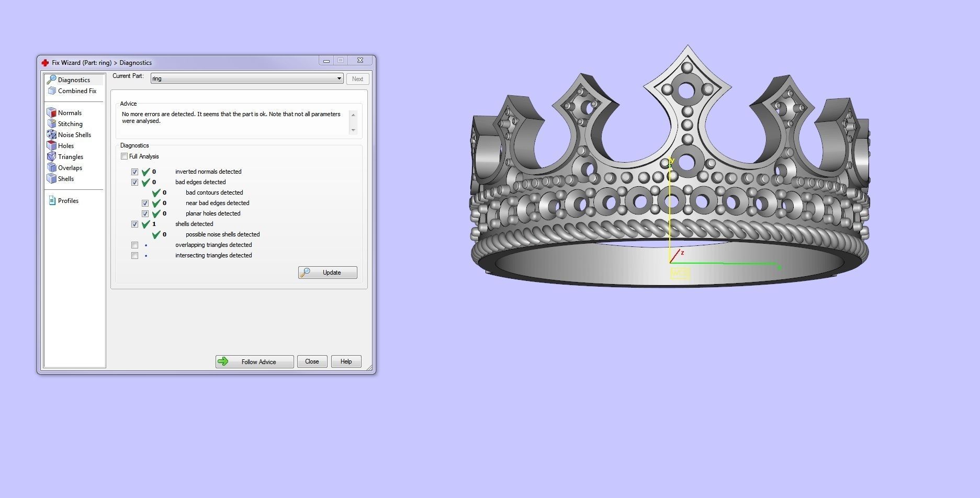Open the Normals fix icon
Viewport: 980px width, 498px height.
[x=51, y=112]
